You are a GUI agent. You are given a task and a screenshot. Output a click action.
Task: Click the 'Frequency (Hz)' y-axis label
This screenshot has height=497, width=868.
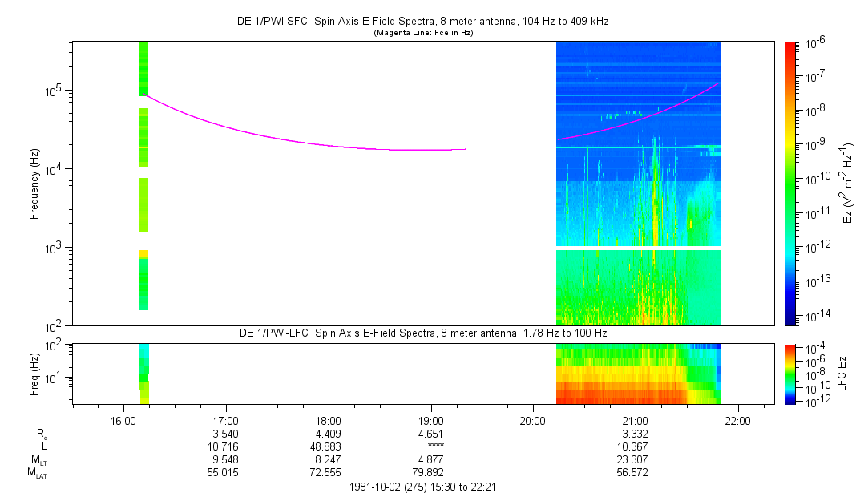pyautogui.click(x=34, y=184)
